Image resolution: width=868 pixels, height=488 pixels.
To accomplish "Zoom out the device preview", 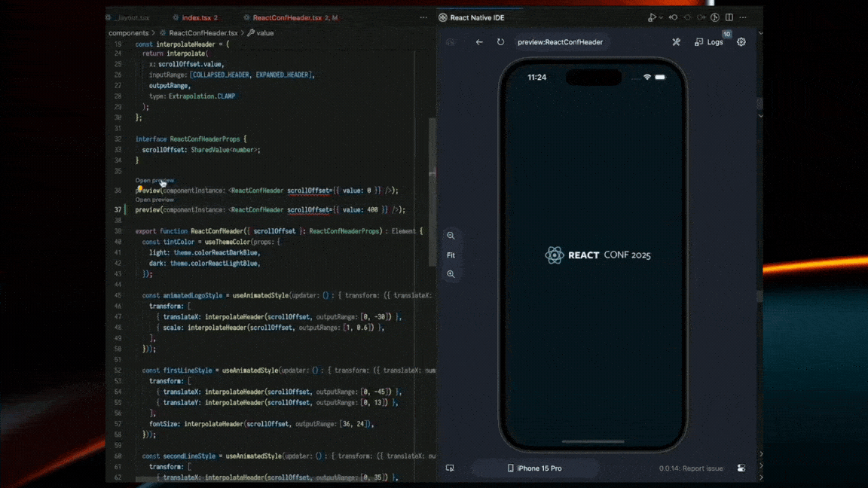I will (x=451, y=236).
